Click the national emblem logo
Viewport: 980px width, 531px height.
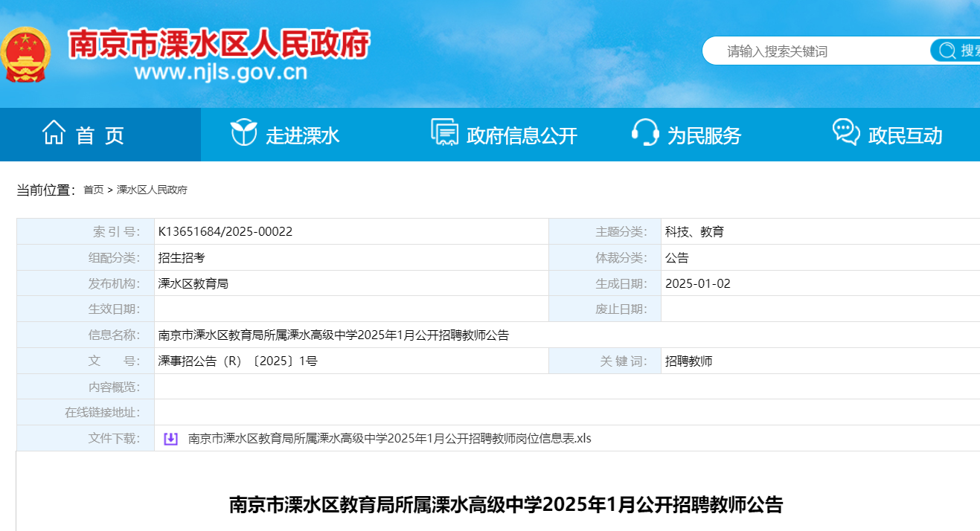[x=25, y=56]
